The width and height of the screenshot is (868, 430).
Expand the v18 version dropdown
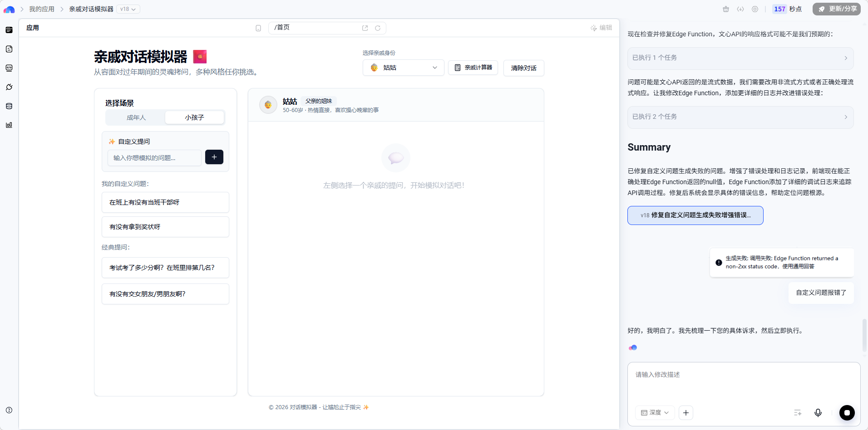click(x=128, y=9)
